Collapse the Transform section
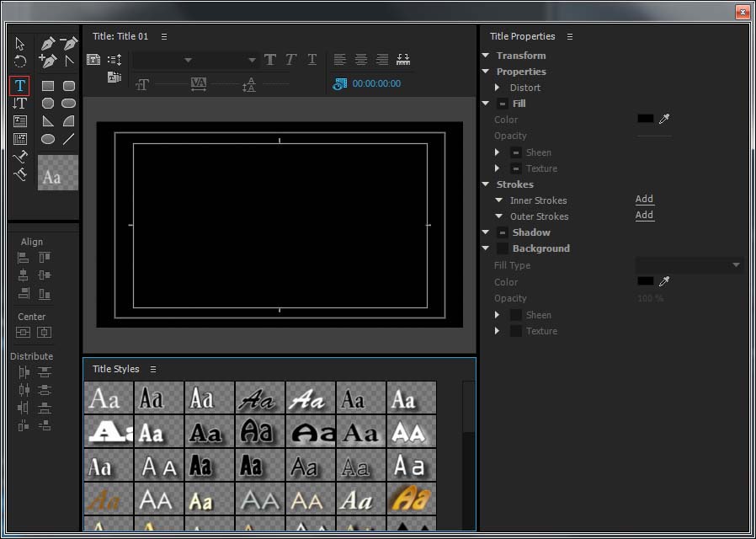756x539 pixels. click(x=486, y=56)
